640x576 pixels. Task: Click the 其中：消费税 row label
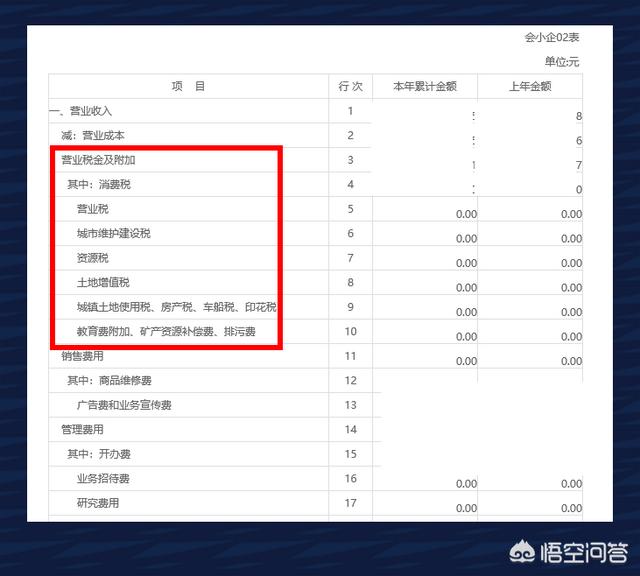click(x=99, y=185)
